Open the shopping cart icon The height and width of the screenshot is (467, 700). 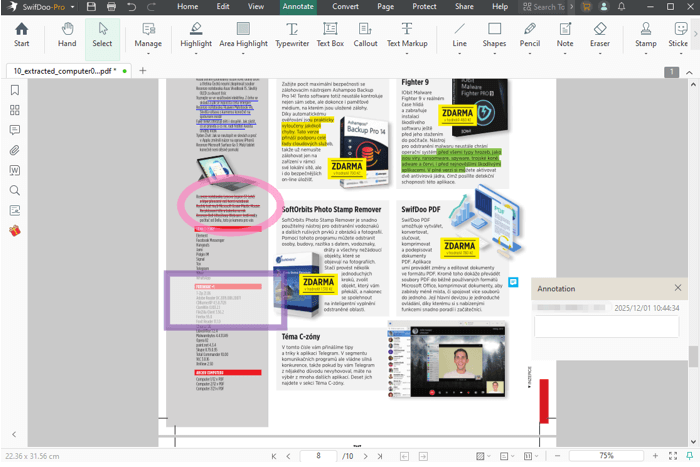pos(587,7)
